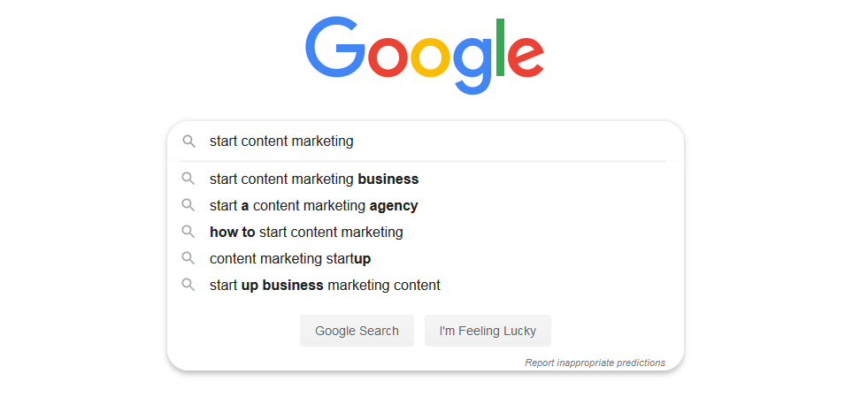868x397 pixels.
Task: Click the green letter l in the Google logo
Action: 500,47
